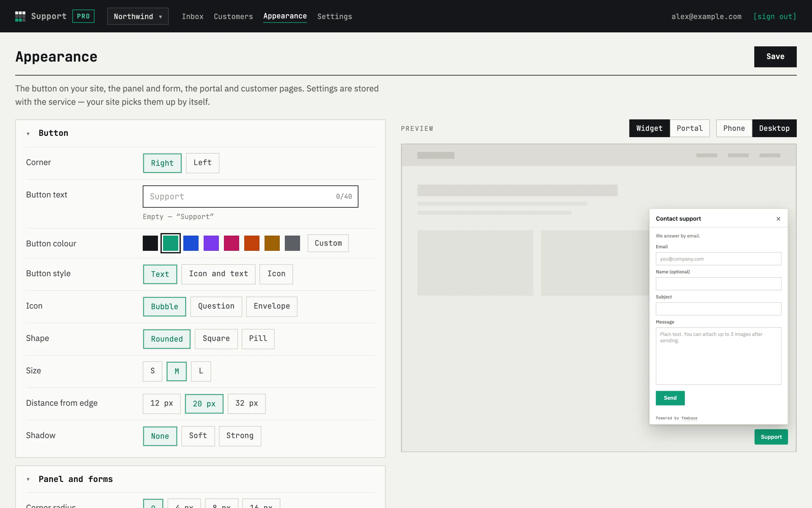812x508 pixels.
Task: Select the Envelope icon option
Action: point(272,307)
